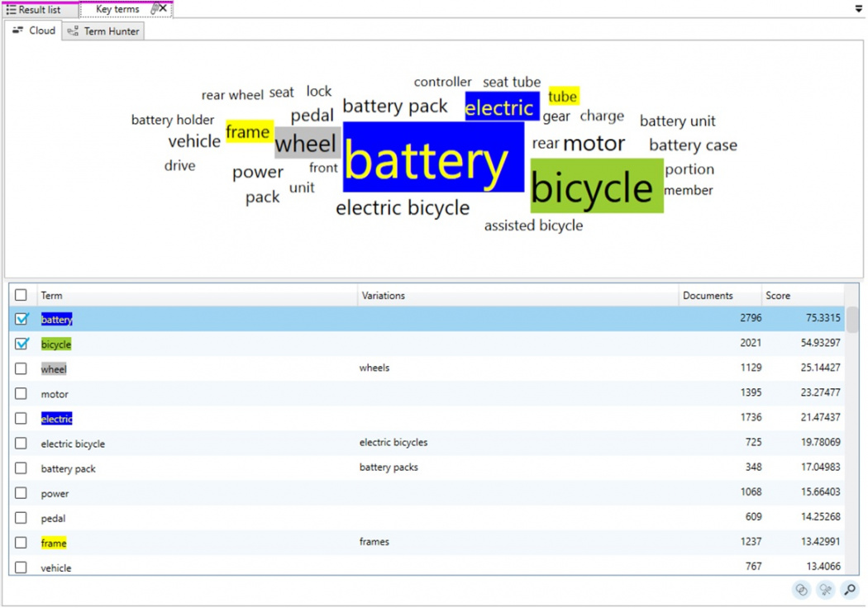Click 'seat tube' in the word cloud
The width and height of the screenshot is (868, 608).
[x=512, y=83]
